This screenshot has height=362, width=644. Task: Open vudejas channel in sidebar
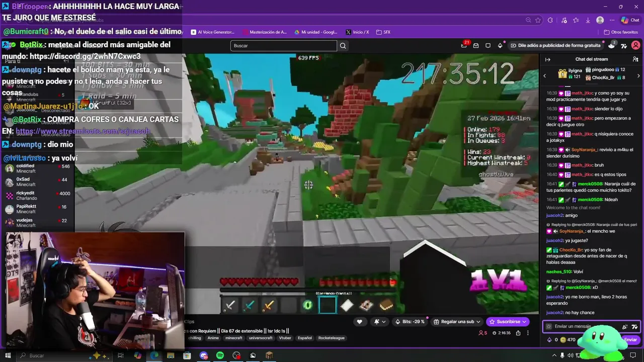(37, 223)
